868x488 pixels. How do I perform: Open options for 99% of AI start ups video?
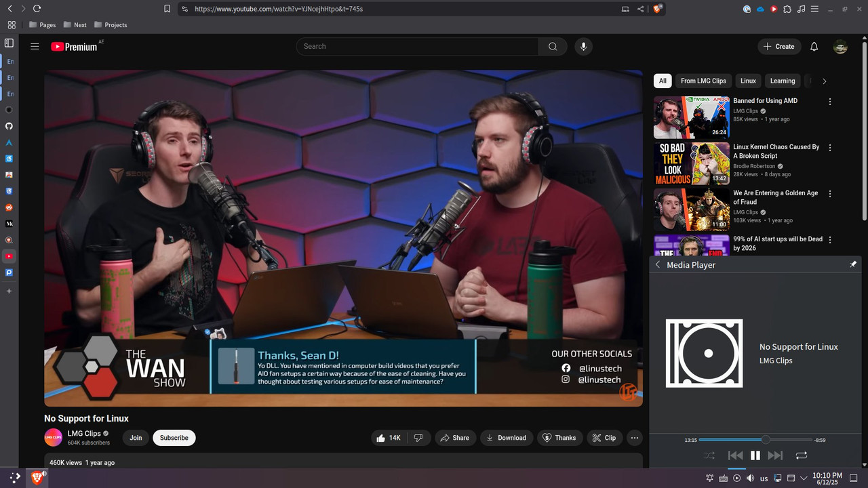pos(830,240)
